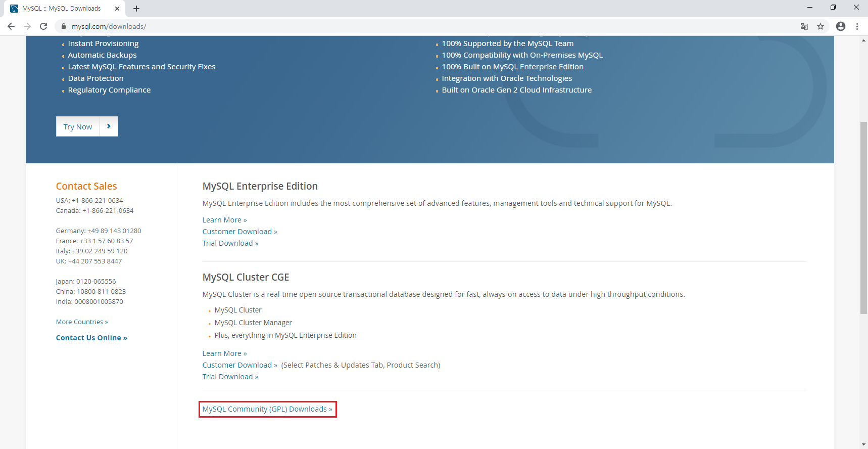Click the Canada phone number line
868x449 pixels.
[x=95, y=211]
